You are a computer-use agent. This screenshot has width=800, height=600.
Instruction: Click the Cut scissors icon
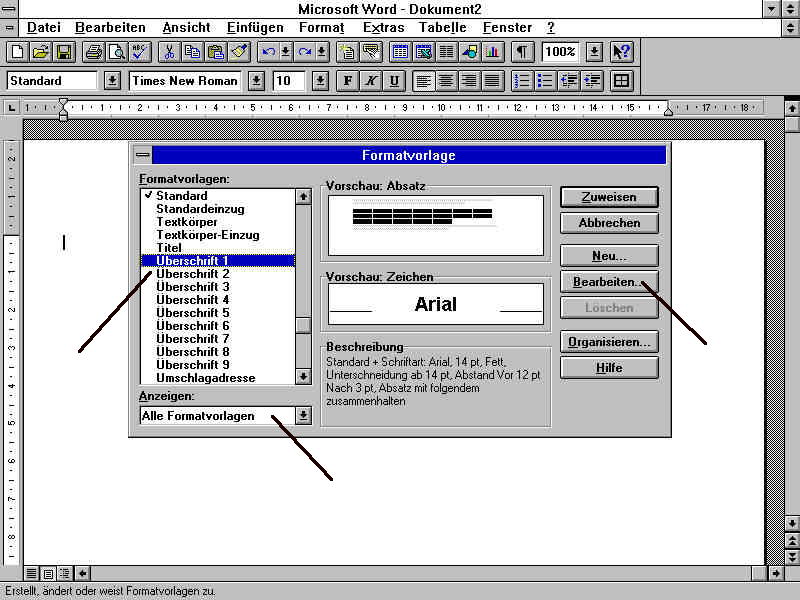(169, 52)
